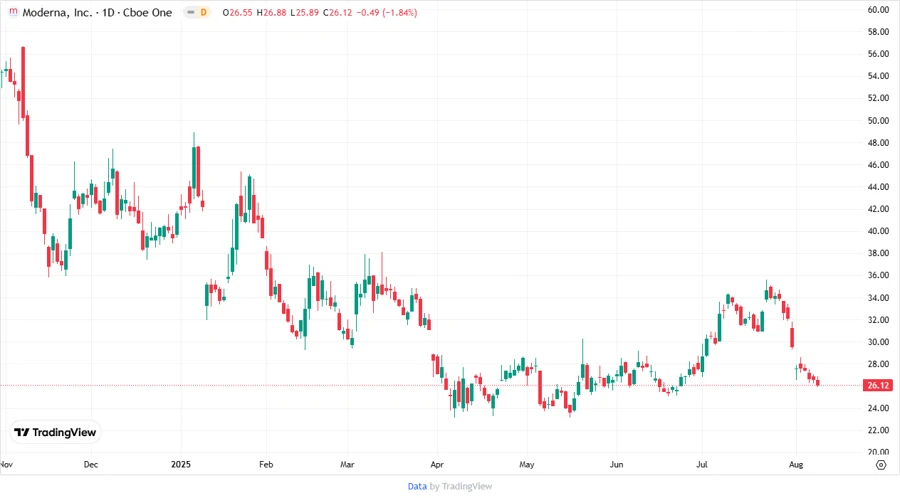Viewport: 900px width, 498px height.
Task: Click the H26.88 high value
Action: (271, 13)
